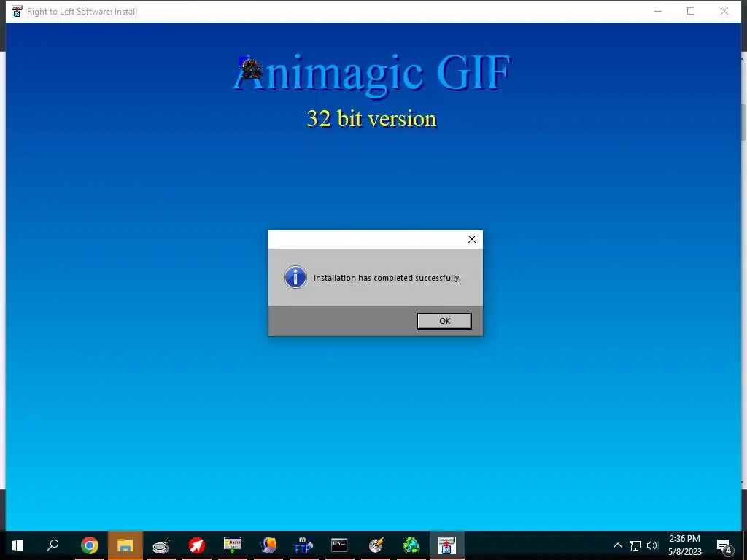This screenshot has width=747, height=560.
Task: Click 'Installation has completed successfully.' message text
Action: click(387, 278)
